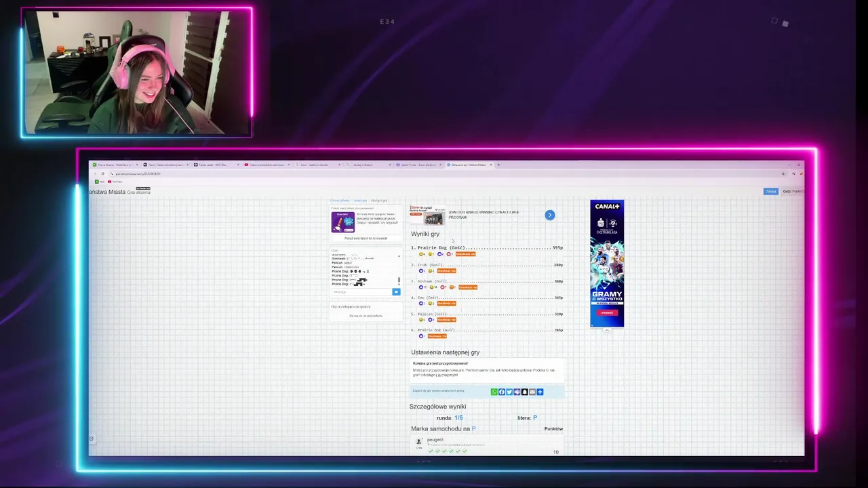Send the chat message with blue button
The height and width of the screenshot is (488, 868).
tap(397, 292)
